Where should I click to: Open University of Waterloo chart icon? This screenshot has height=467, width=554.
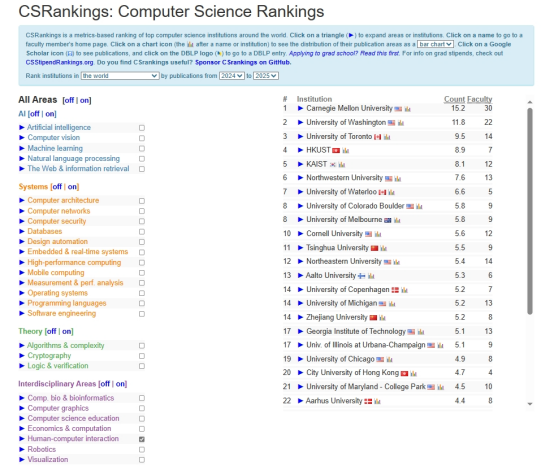391,193
